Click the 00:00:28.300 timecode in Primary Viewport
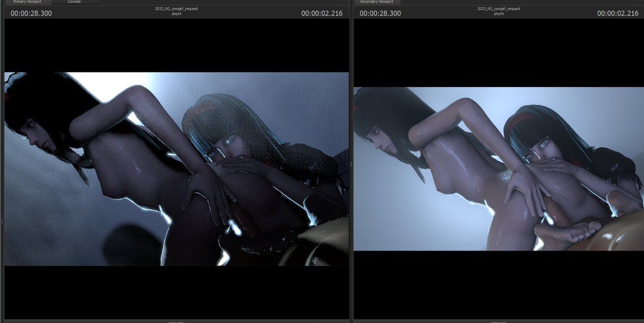Image resolution: width=644 pixels, height=323 pixels. (31, 13)
